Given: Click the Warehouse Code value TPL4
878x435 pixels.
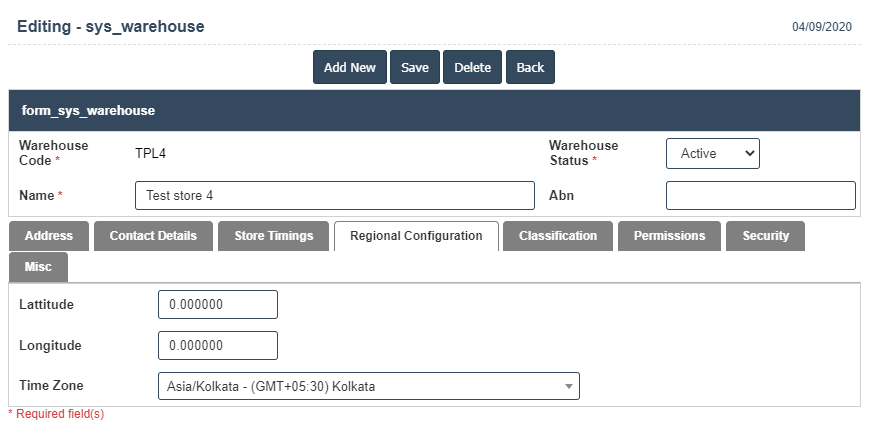Looking at the screenshot, I should click(x=150, y=153).
